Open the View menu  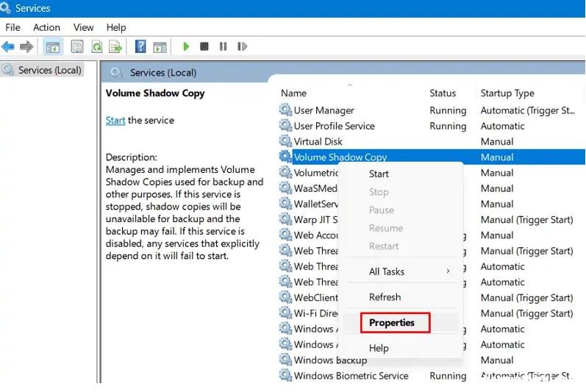[x=83, y=27]
